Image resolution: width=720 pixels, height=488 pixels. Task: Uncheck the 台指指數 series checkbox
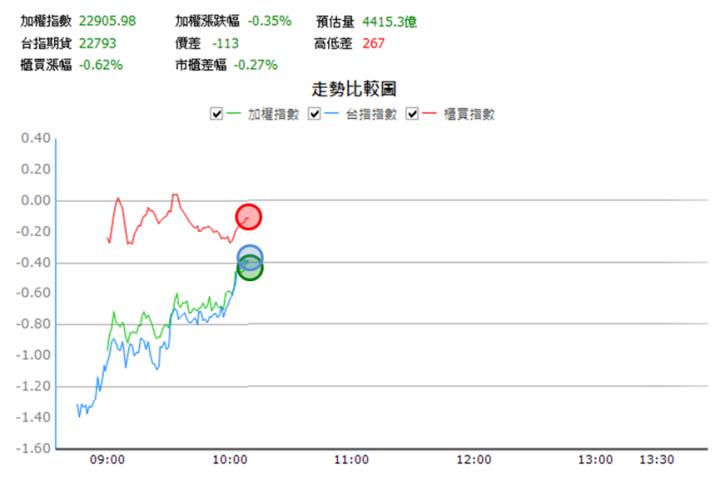pyautogui.click(x=315, y=114)
